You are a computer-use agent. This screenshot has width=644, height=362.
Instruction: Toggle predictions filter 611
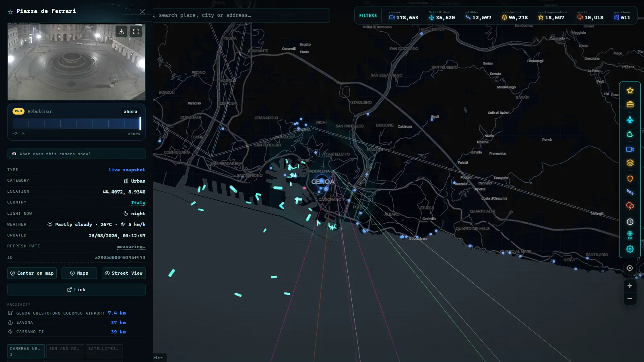click(x=622, y=16)
